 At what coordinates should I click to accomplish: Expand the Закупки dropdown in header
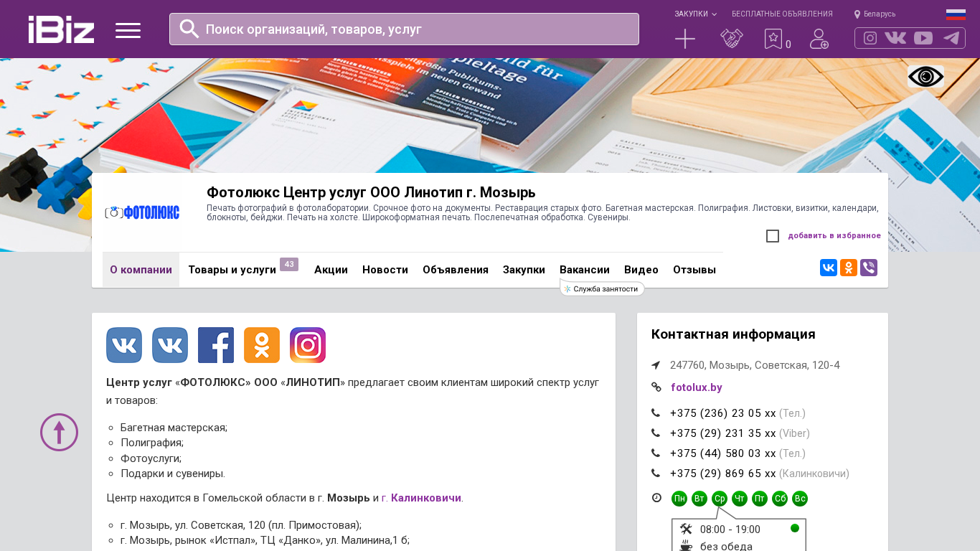[x=695, y=14]
